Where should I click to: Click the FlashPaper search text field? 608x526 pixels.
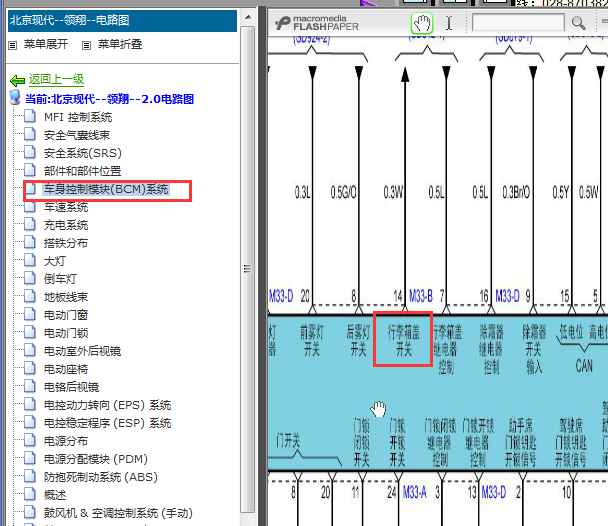click(x=518, y=22)
